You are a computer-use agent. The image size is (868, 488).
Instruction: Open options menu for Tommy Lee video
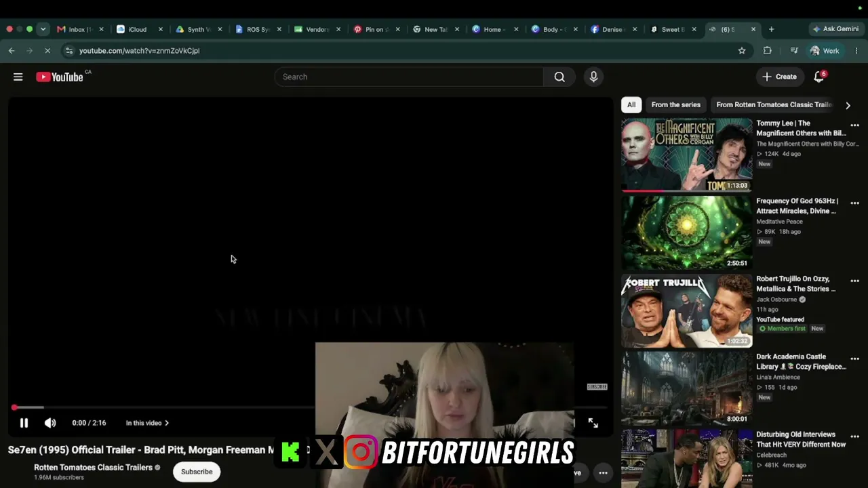(854, 125)
